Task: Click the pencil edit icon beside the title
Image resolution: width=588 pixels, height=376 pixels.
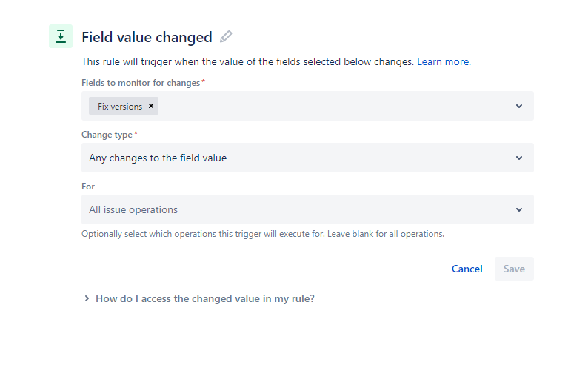Action: (x=226, y=36)
